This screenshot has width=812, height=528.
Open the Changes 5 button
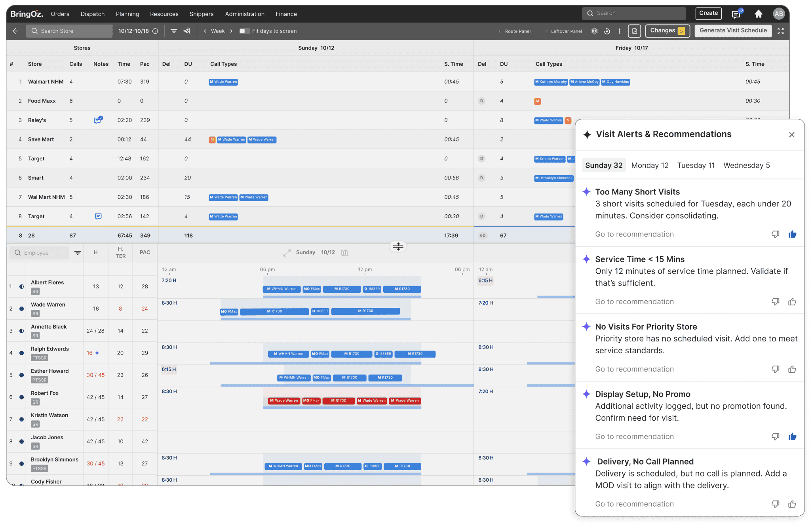[667, 30]
